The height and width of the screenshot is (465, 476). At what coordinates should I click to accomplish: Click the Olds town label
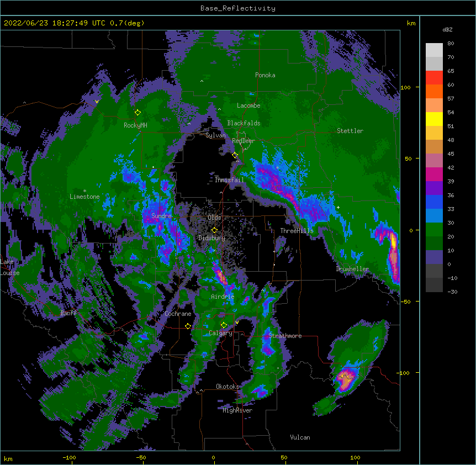(214, 218)
